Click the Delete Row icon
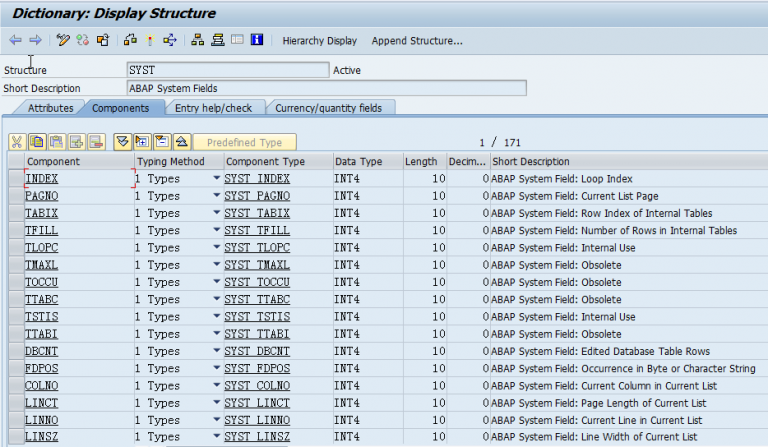 pos(95,142)
